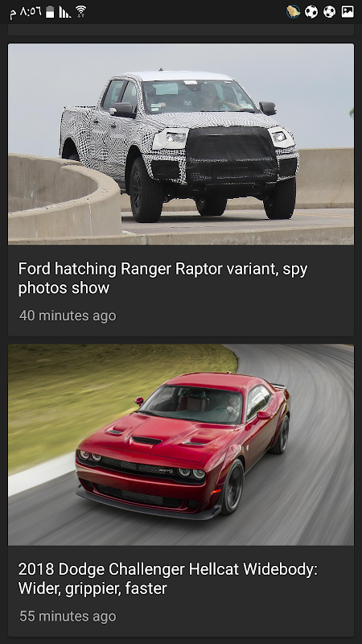Tap the rightmost soccer ball notification icon
Viewport: 362px width, 644px height.
329,11
